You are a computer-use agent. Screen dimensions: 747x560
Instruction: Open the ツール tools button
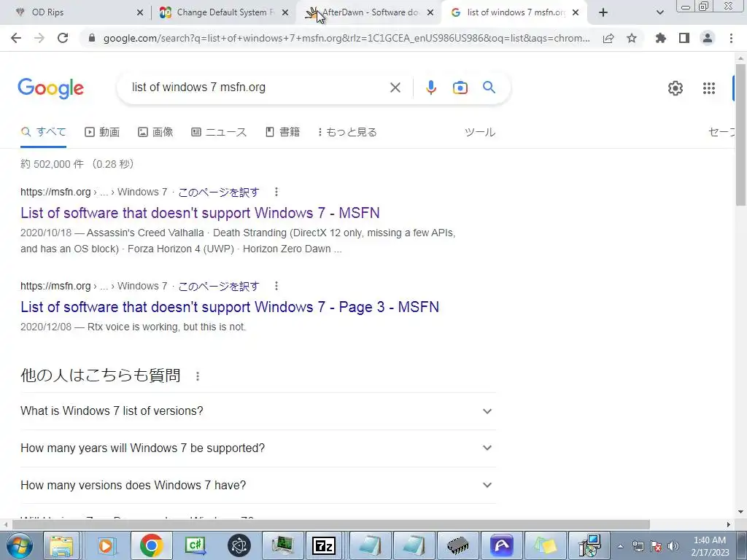click(x=480, y=132)
